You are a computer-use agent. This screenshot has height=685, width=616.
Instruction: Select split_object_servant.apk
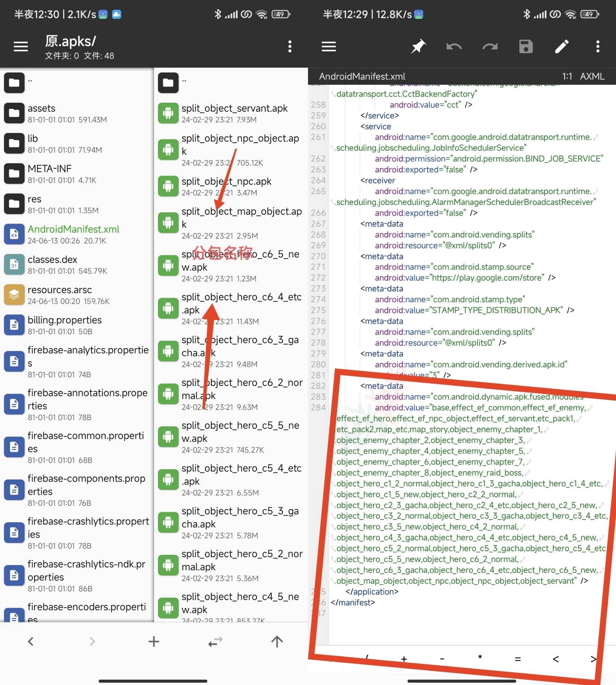click(231, 113)
